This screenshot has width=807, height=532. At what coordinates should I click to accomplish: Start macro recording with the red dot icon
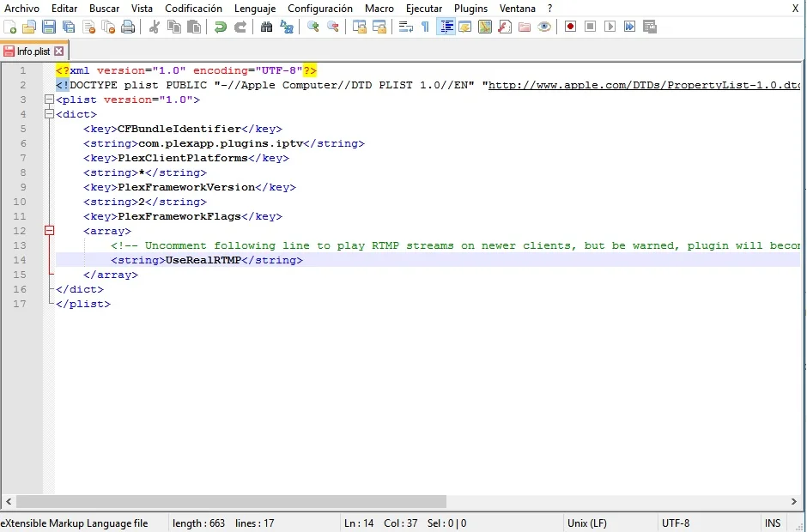click(570, 27)
